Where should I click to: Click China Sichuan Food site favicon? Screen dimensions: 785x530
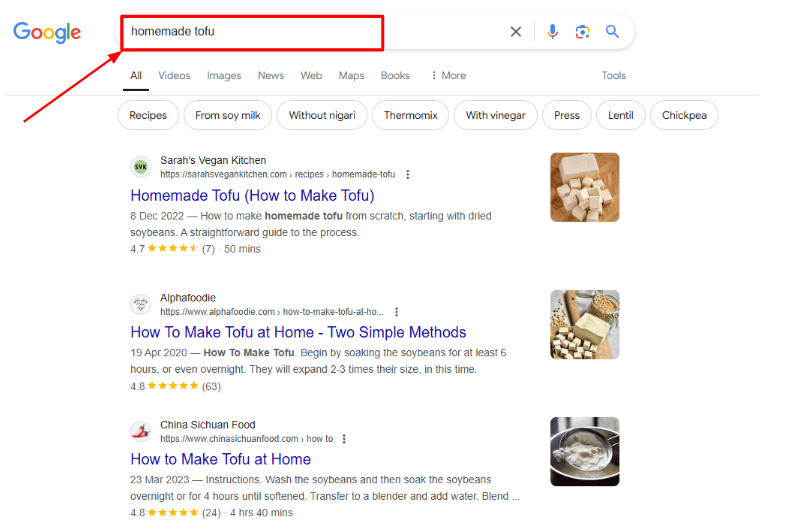point(141,431)
